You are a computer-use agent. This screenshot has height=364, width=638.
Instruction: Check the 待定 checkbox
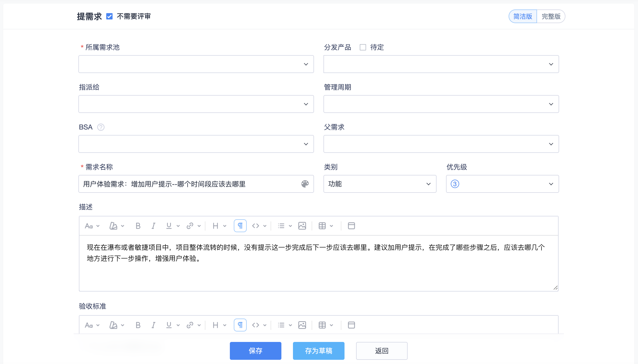(x=363, y=47)
